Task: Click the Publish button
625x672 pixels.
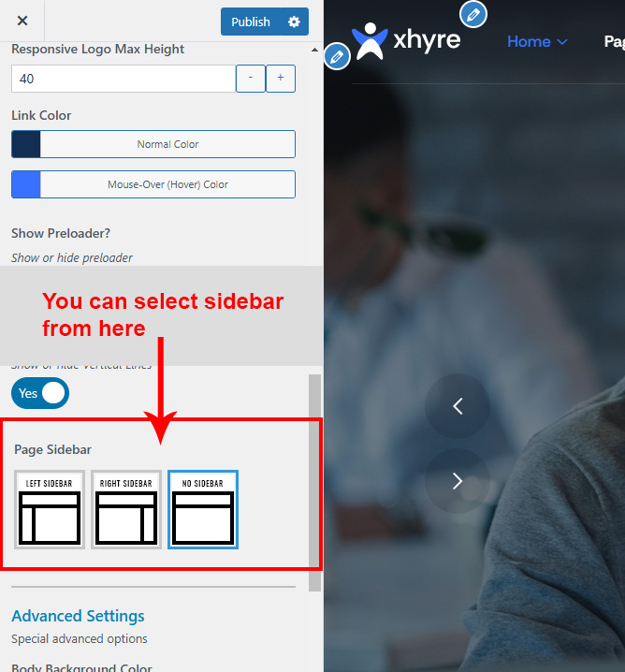Action: (x=250, y=22)
